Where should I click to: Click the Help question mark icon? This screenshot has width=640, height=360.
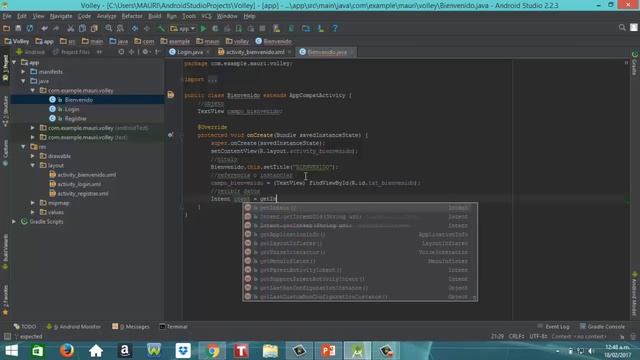335,29
